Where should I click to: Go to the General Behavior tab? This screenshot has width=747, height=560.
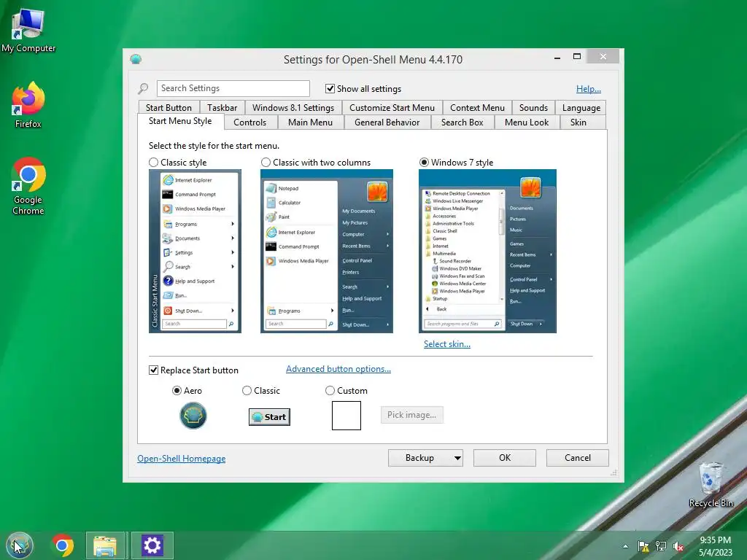(x=387, y=122)
